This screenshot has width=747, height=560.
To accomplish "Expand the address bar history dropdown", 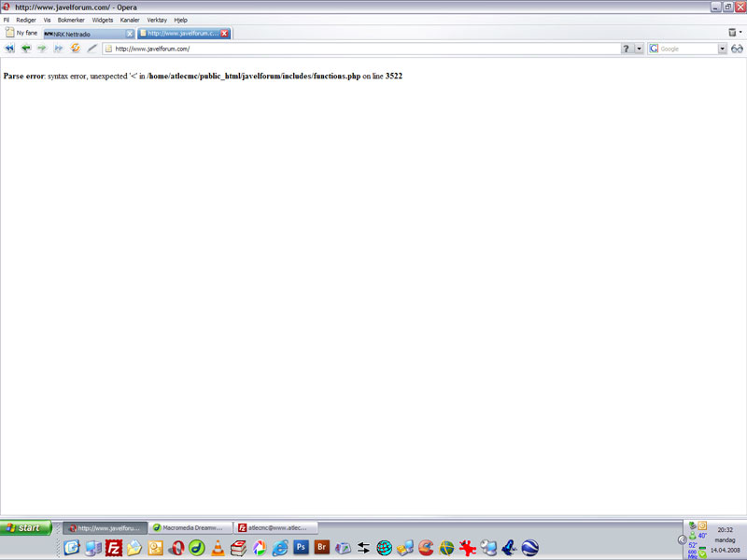I will coord(639,49).
